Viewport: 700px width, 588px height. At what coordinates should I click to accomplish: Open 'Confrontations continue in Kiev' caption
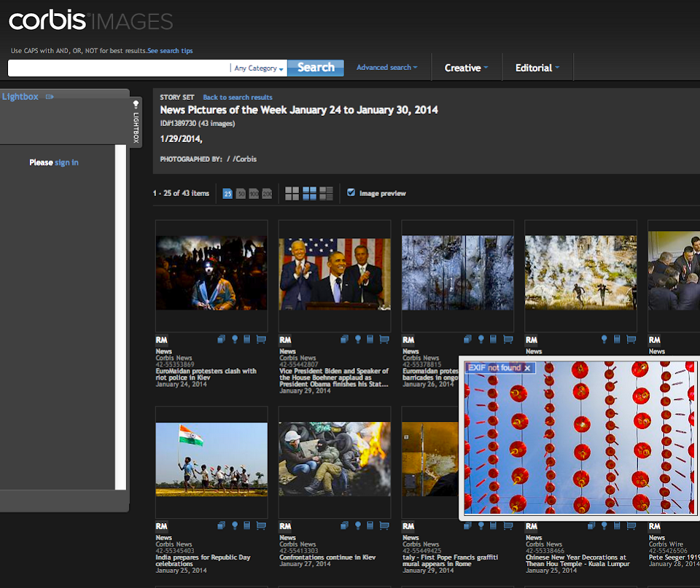(x=327, y=557)
